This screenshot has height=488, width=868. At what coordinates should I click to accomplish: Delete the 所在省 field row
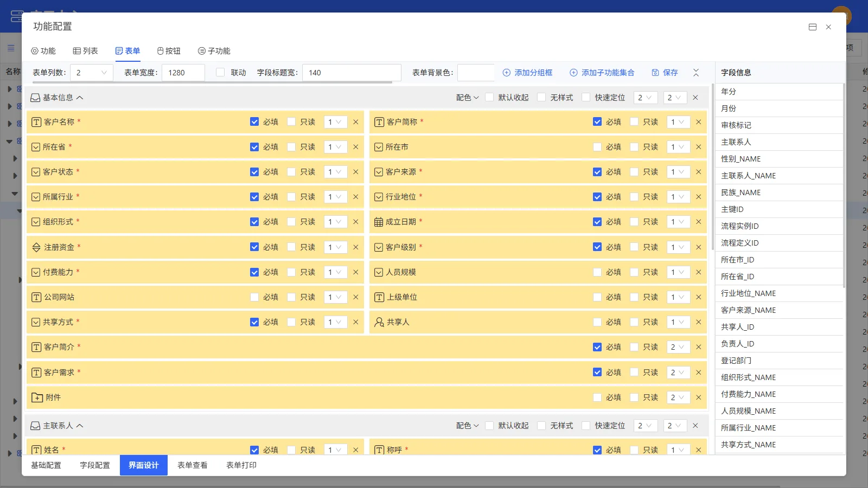[356, 147]
